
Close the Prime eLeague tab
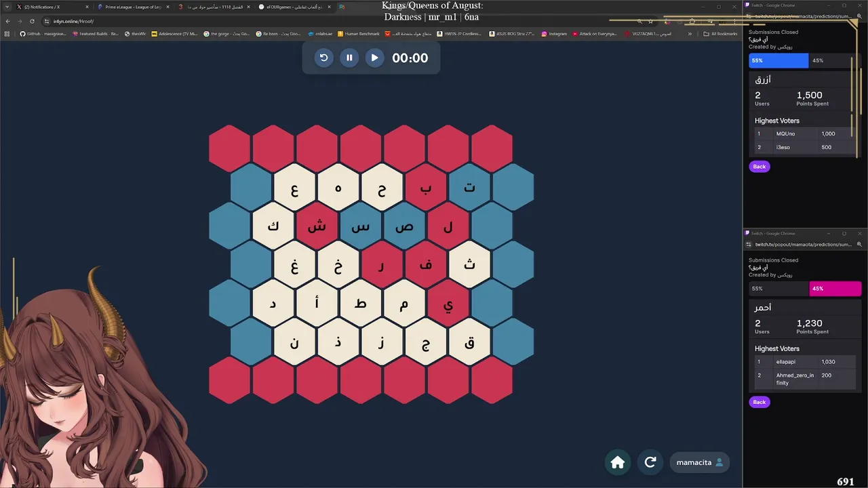(167, 7)
